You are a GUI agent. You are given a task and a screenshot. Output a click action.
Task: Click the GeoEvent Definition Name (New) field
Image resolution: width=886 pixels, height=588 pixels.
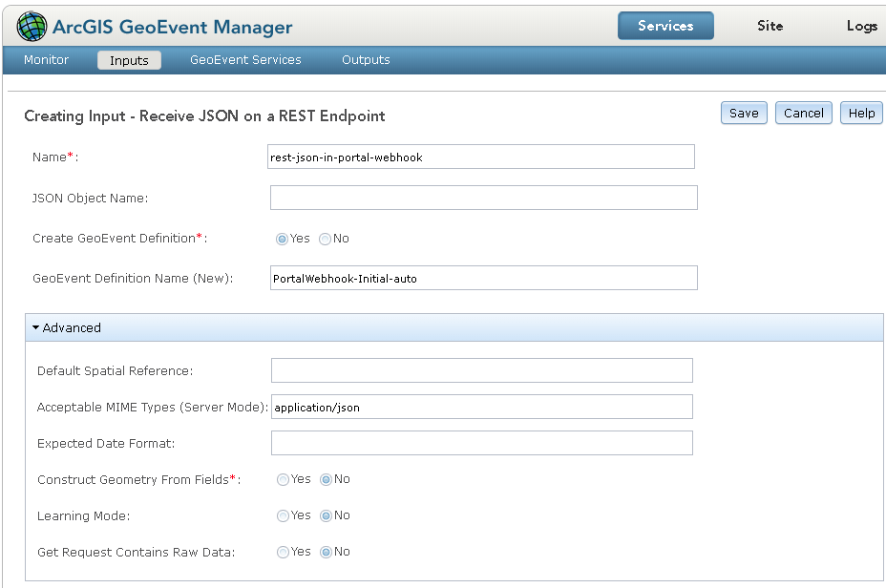pos(484,278)
